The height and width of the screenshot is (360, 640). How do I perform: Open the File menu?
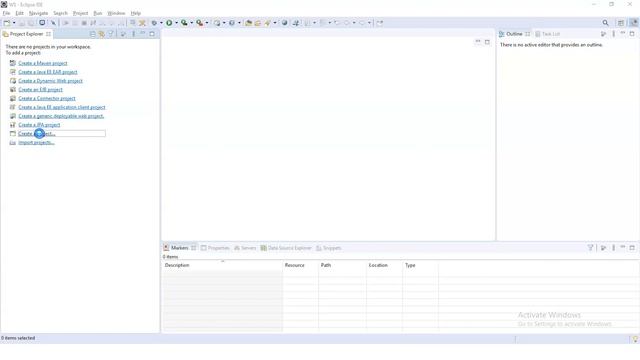(7, 13)
